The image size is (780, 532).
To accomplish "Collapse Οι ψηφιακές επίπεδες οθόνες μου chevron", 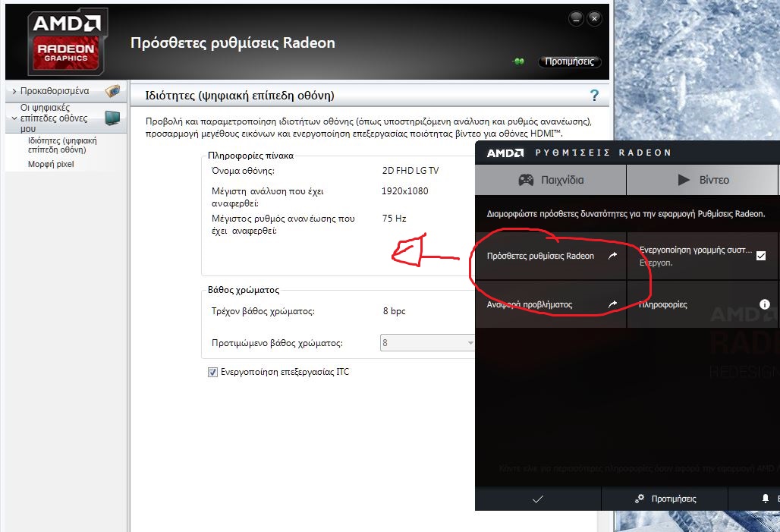I will click(x=14, y=118).
